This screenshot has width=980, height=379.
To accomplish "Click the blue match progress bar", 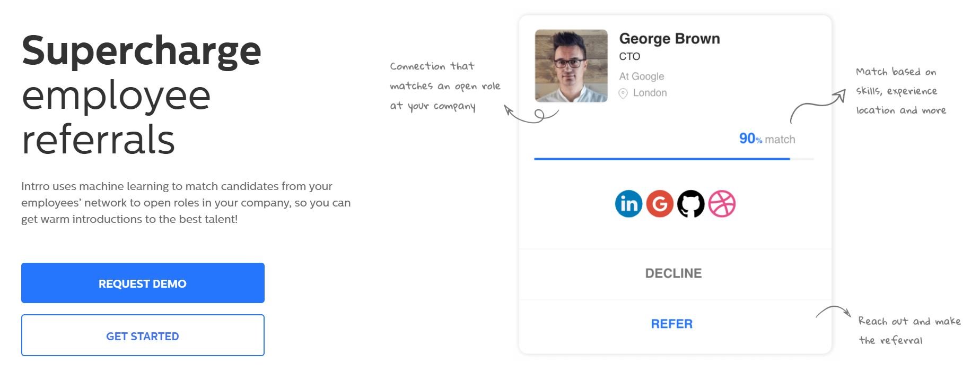I will coord(662,159).
